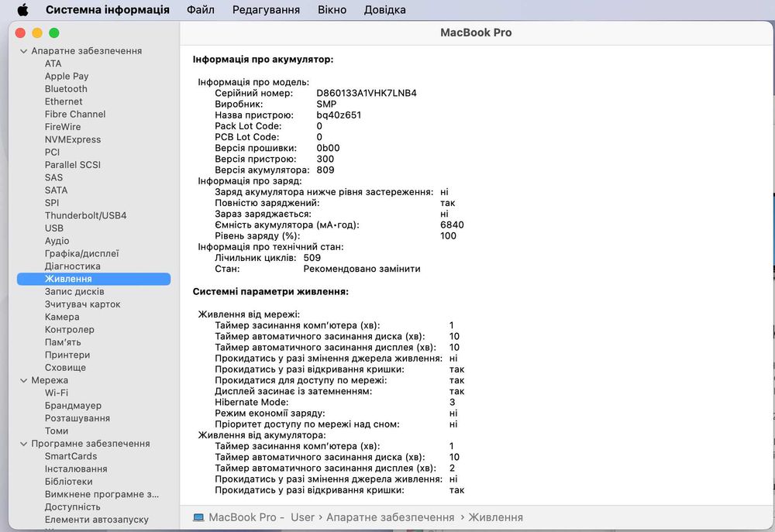Open the Файл menu
This screenshot has width=775, height=532.
pyautogui.click(x=201, y=10)
